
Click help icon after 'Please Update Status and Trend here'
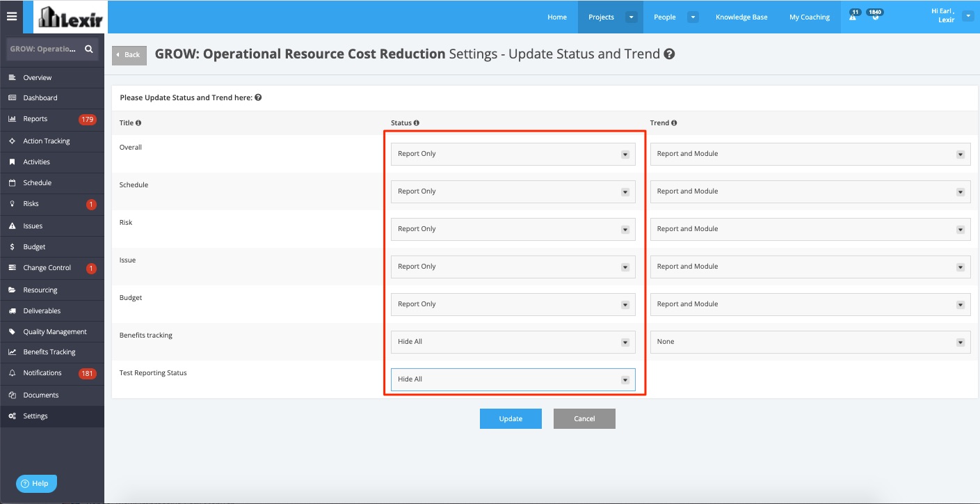[x=258, y=98]
